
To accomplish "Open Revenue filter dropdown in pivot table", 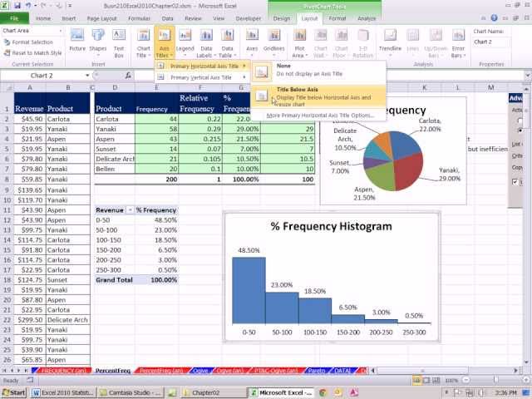I will (x=130, y=210).
